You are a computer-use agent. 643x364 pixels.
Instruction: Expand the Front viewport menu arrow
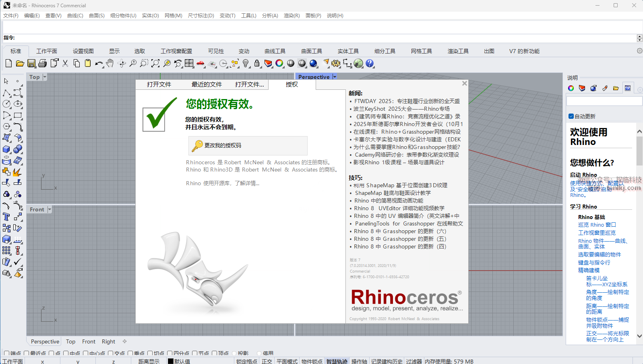click(50, 209)
